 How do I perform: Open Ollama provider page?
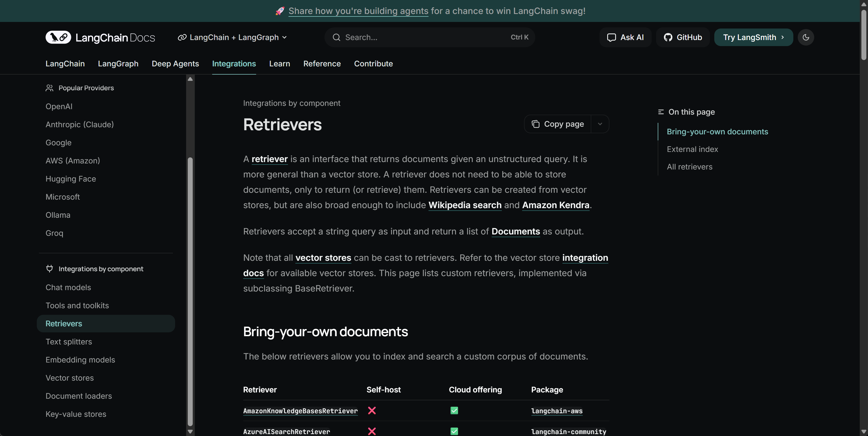pos(58,215)
